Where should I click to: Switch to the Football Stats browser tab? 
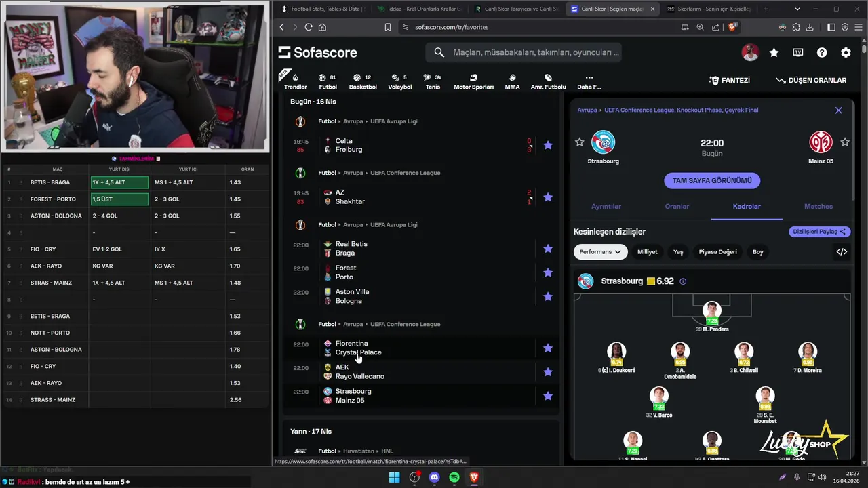[x=322, y=9]
